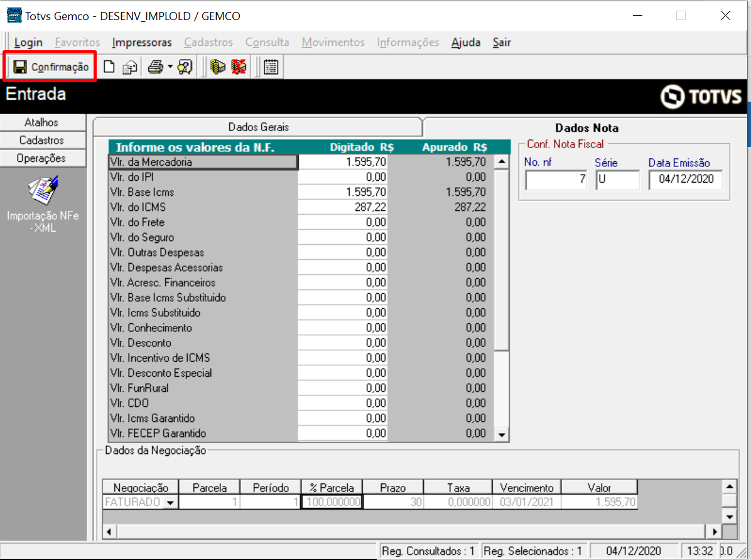Select the Cadastros sidebar button
The image size is (751, 560).
pyautogui.click(x=41, y=141)
